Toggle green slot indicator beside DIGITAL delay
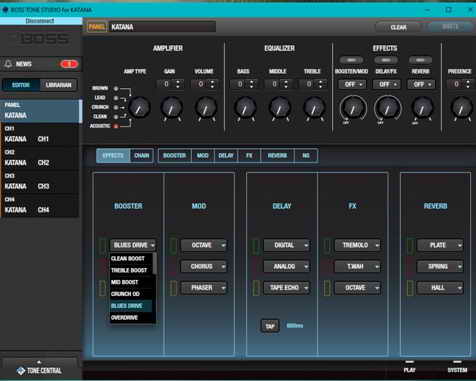This screenshot has height=381, width=476. point(256,245)
